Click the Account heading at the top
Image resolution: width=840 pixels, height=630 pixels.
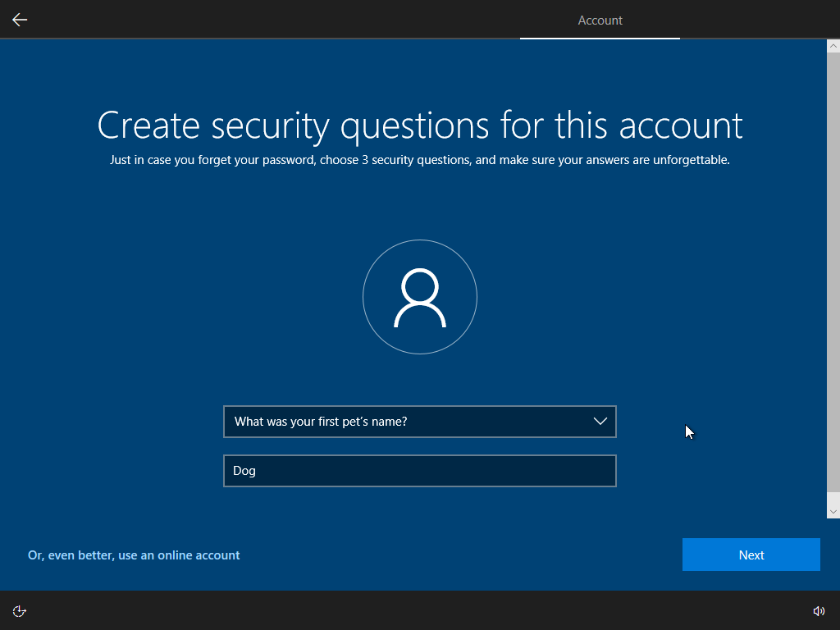[600, 20]
